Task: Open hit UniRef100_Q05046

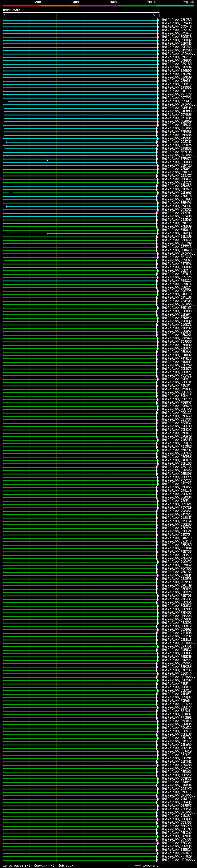Action: (x=177, y=26)
